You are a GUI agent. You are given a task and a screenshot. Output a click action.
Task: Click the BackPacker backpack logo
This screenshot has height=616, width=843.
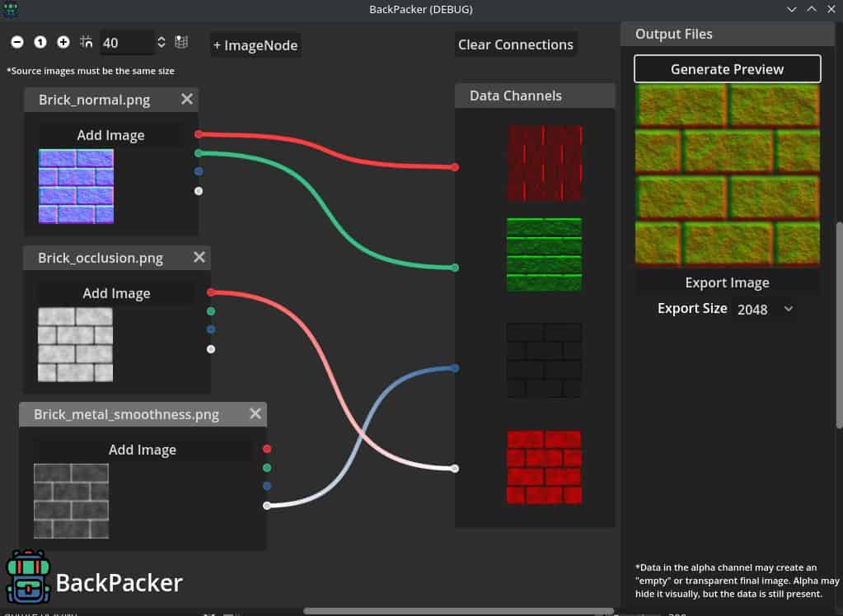[x=28, y=576]
